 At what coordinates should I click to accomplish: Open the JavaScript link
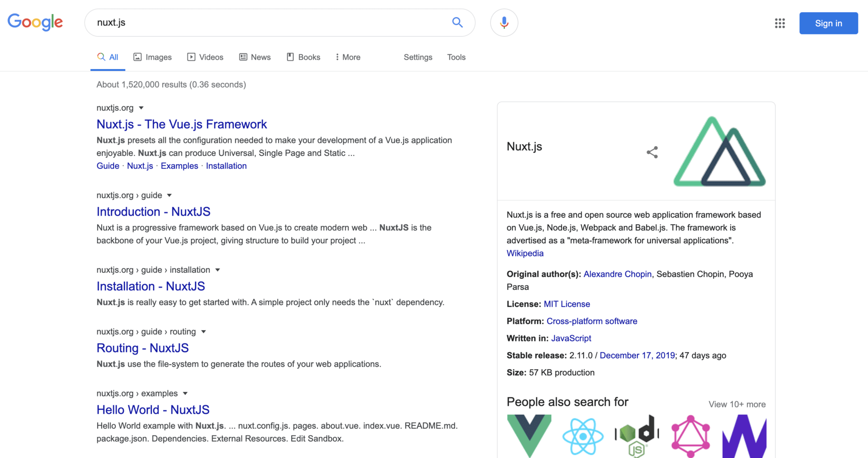pyautogui.click(x=571, y=339)
